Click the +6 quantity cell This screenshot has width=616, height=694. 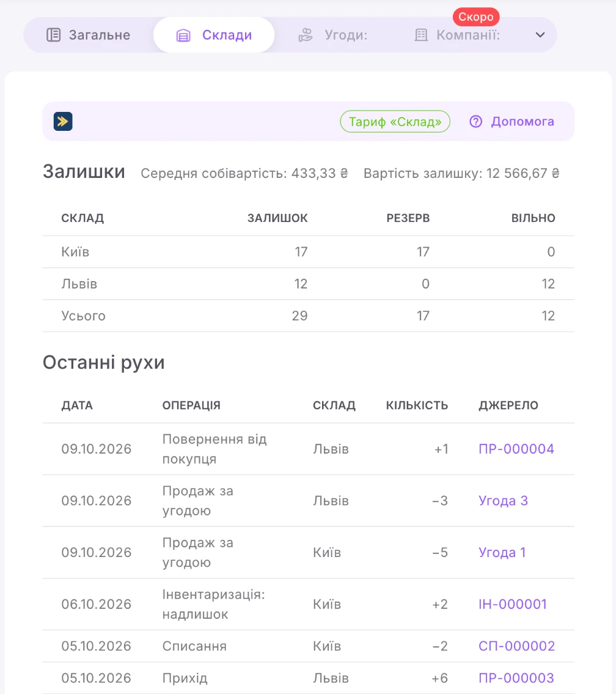point(439,677)
